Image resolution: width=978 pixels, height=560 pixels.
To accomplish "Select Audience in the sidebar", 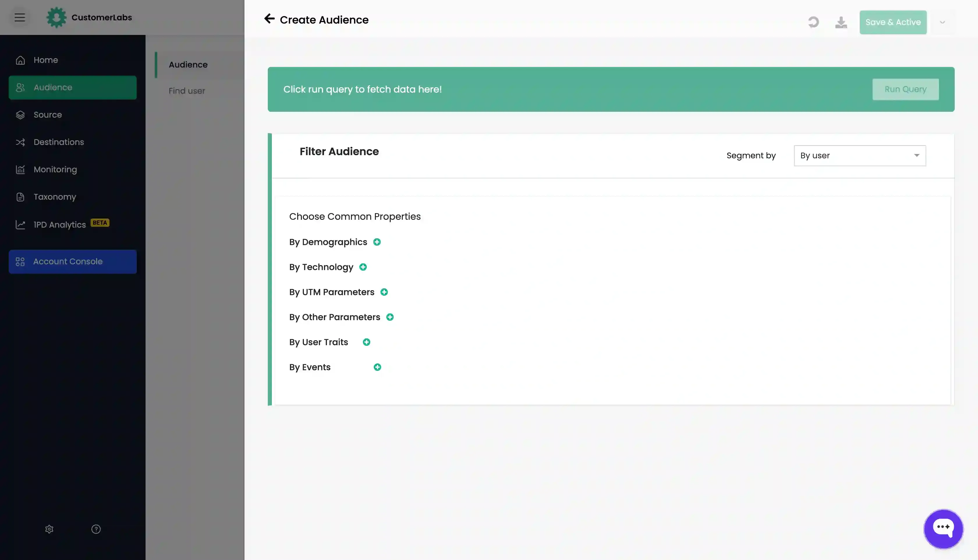I will [72, 87].
